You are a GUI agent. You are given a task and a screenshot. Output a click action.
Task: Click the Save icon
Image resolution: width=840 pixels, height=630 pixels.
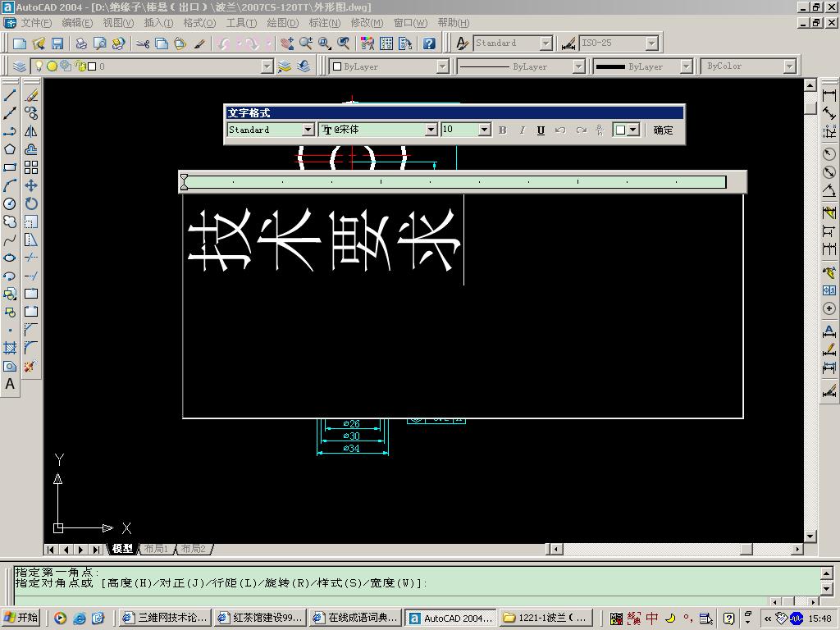(57, 43)
